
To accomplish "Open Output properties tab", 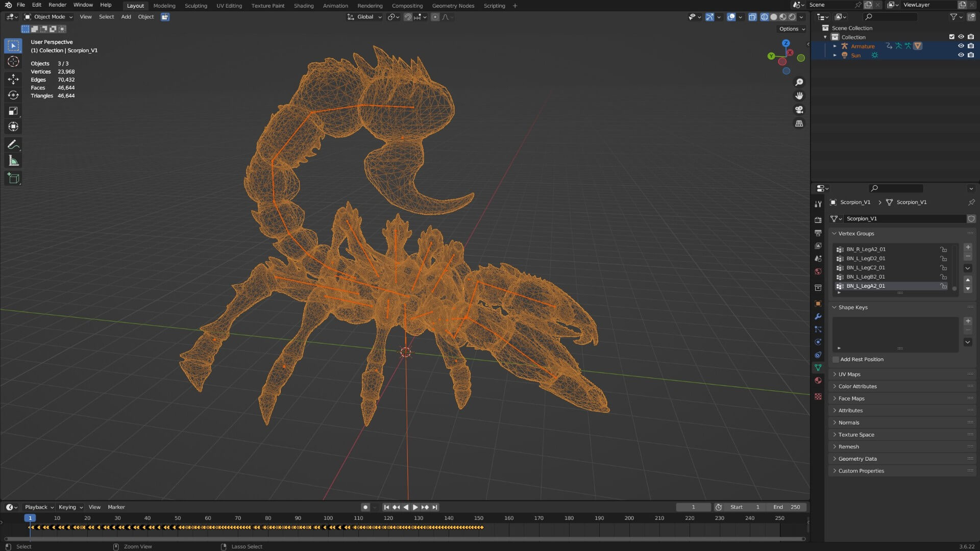I will [818, 233].
